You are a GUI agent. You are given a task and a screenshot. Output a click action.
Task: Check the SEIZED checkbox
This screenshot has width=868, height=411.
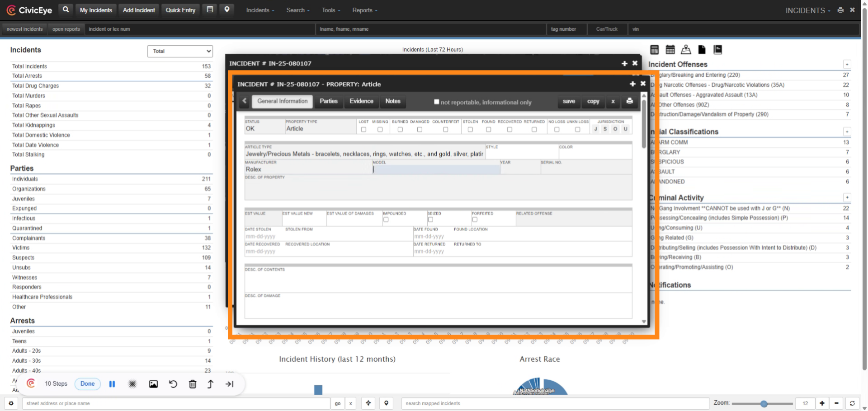point(430,220)
